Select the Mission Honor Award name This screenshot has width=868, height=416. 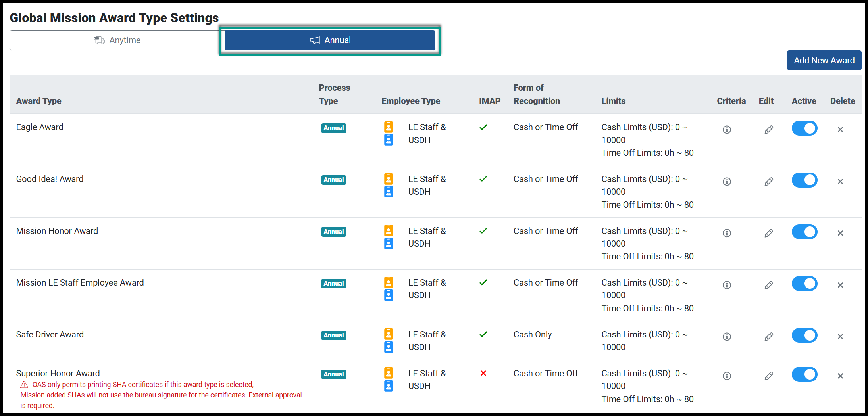[x=57, y=231]
